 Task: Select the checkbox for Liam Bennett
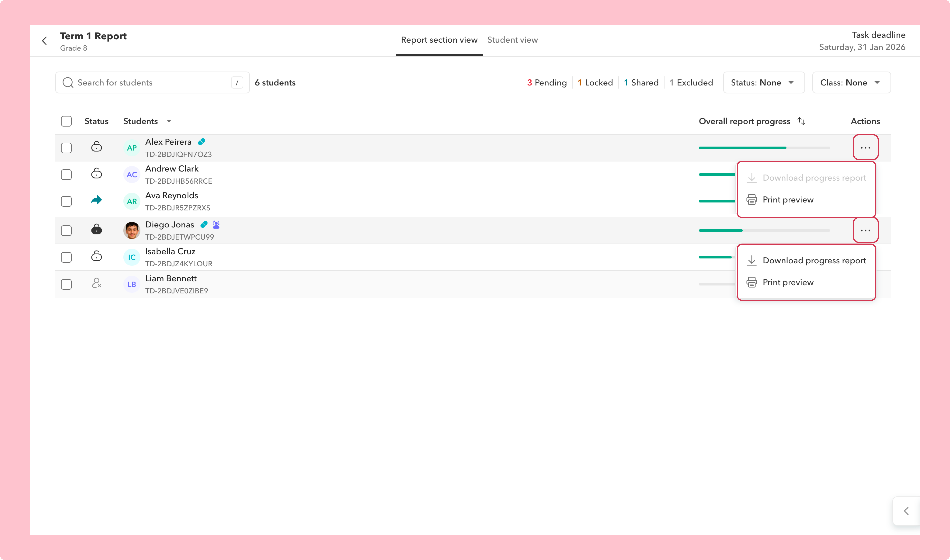pos(66,284)
